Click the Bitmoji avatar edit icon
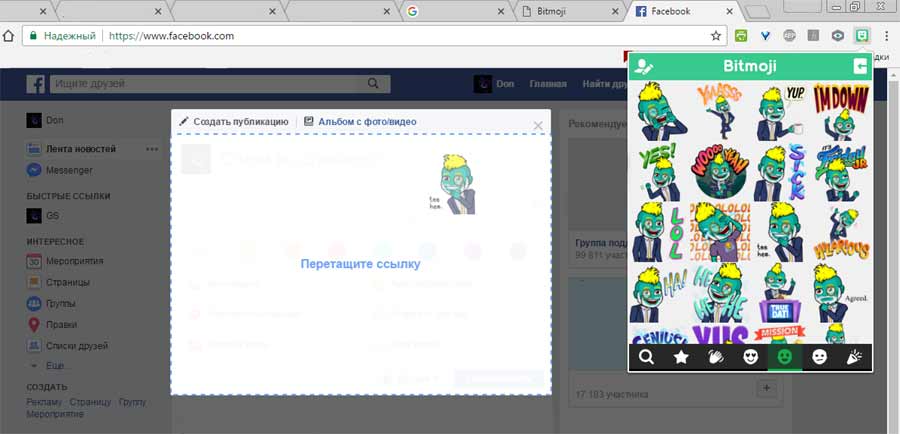The height and width of the screenshot is (434, 900). 644,67
